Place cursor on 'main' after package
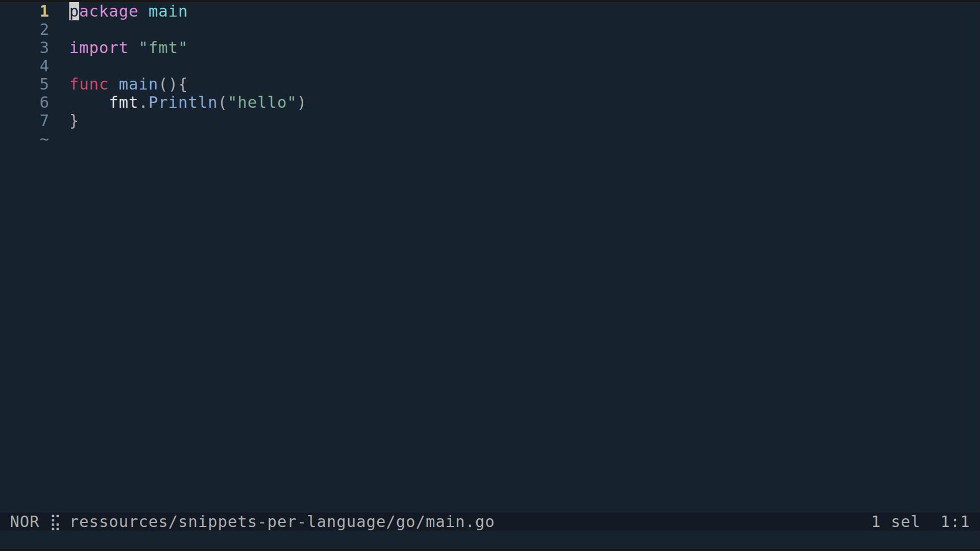This screenshot has width=980, height=551. [x=168, y=11]
